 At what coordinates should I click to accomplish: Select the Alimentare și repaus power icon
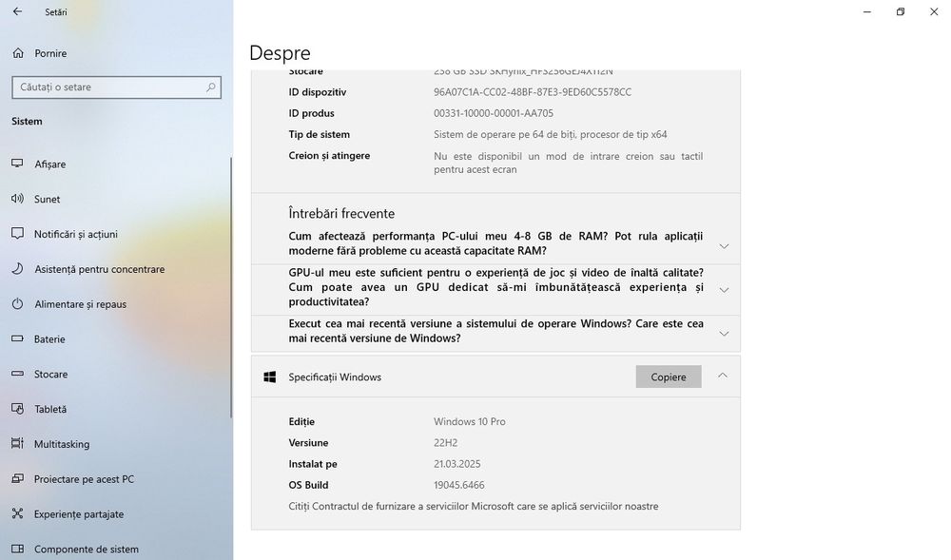17,303
